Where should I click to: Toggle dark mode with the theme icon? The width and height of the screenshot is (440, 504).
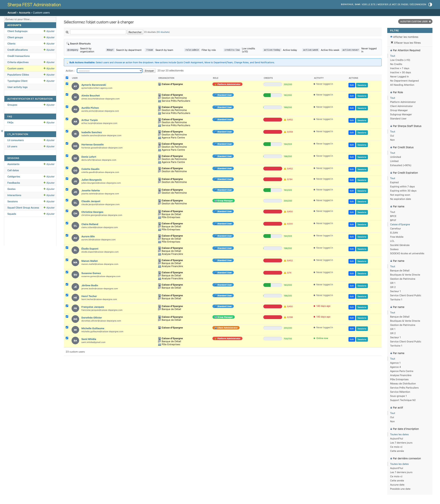430,4
